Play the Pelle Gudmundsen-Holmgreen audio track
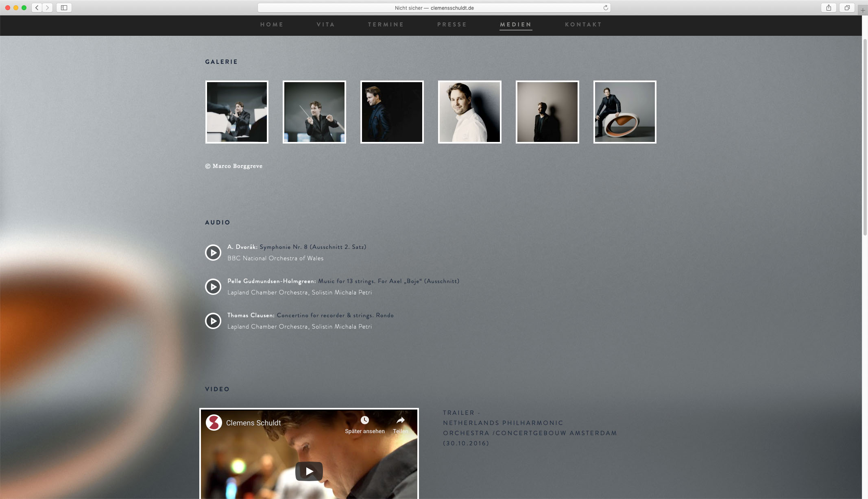This screenshot has width=868, height=499. pos(213,287)
